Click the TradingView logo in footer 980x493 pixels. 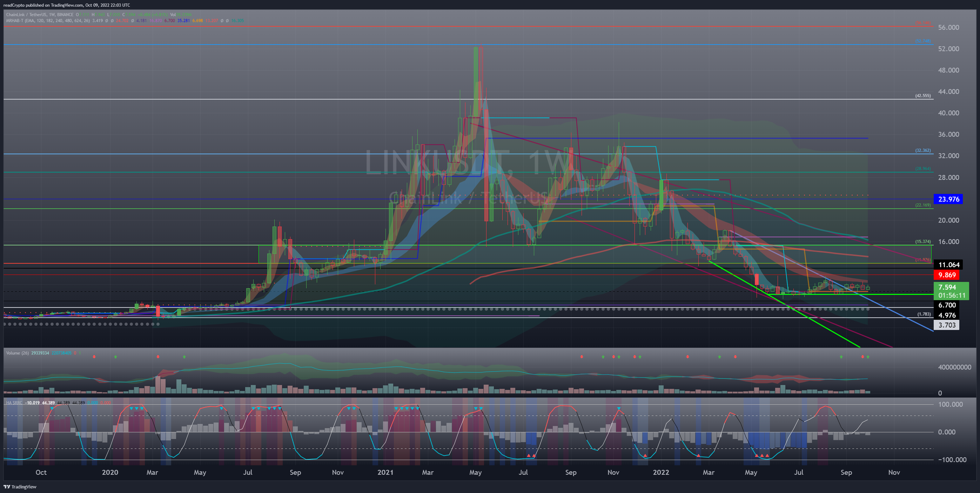click(x=20, y=487)
